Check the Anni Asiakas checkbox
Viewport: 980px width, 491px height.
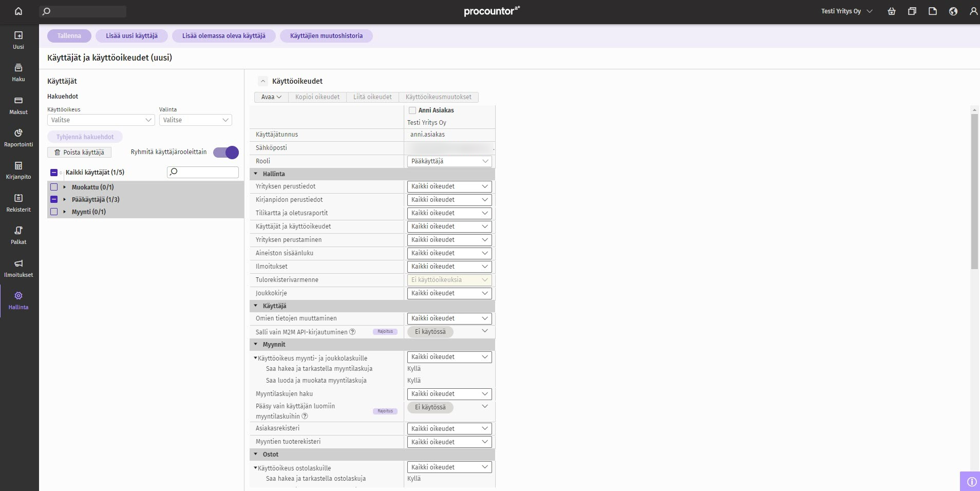[412, 110]
